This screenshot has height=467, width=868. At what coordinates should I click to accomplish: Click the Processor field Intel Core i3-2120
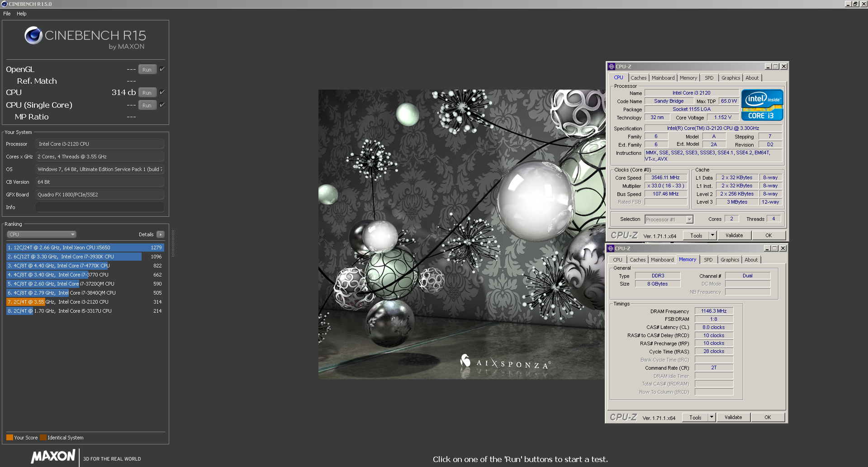tap(100, 144)
